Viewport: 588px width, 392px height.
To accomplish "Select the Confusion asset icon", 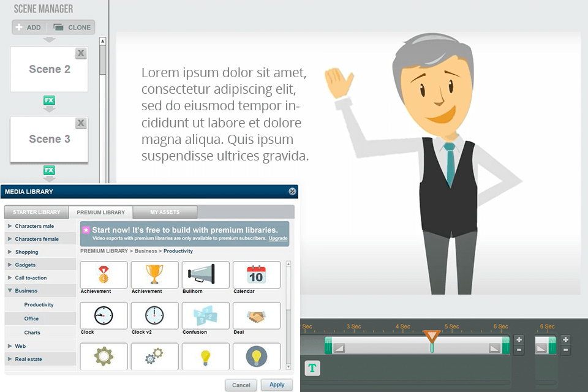I will click(x=205, y=315).
